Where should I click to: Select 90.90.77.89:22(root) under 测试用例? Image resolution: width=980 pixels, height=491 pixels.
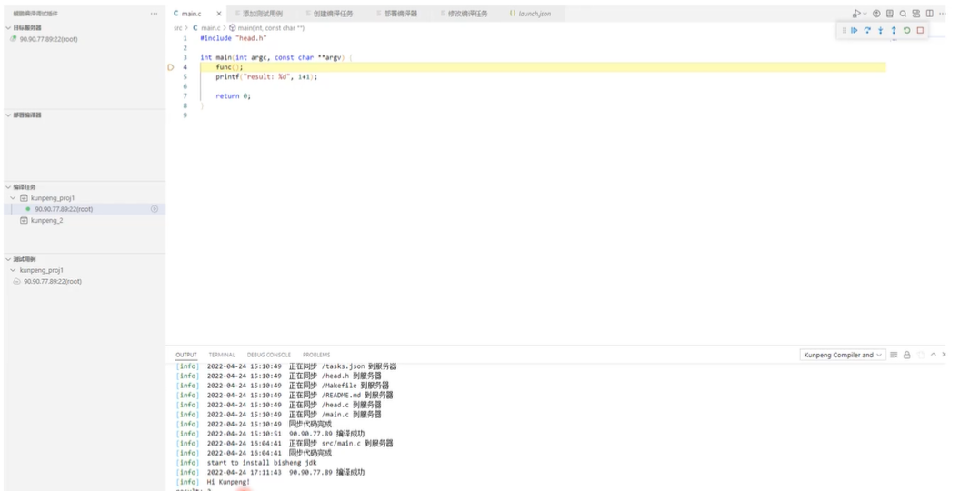click(53, 282)
